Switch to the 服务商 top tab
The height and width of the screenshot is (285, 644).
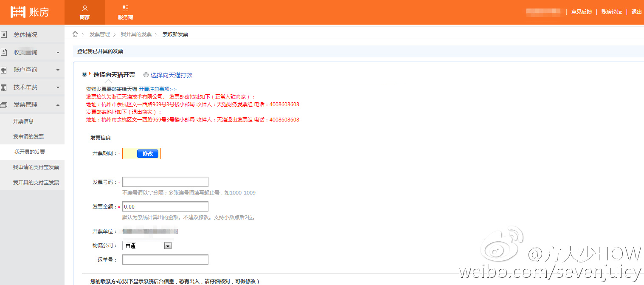coord(125,12)
